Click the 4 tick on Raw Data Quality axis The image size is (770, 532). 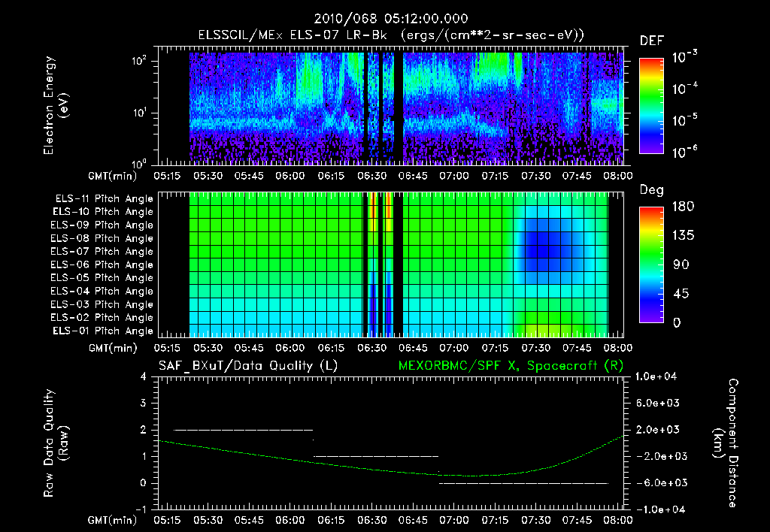tap(144, 377)
